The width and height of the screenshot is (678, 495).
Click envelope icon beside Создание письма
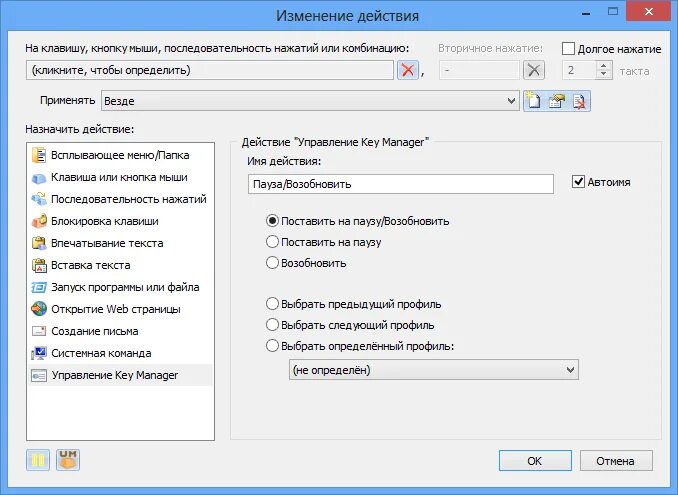[x=39, y=331]
